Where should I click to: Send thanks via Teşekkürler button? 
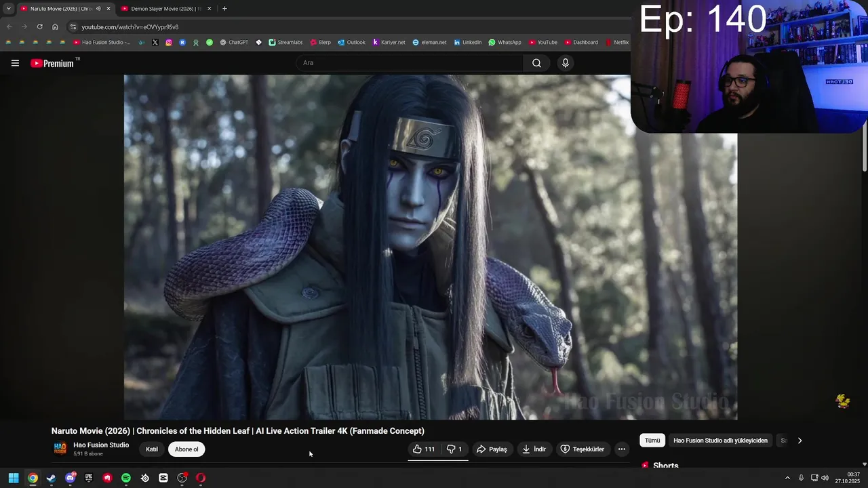click(x=583, y=449)
